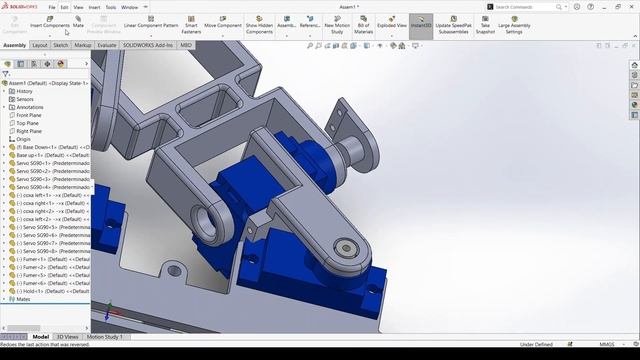Click the Home icon in the task pane
The width and height of the screenshot is (640, 360).
(634, 65)
